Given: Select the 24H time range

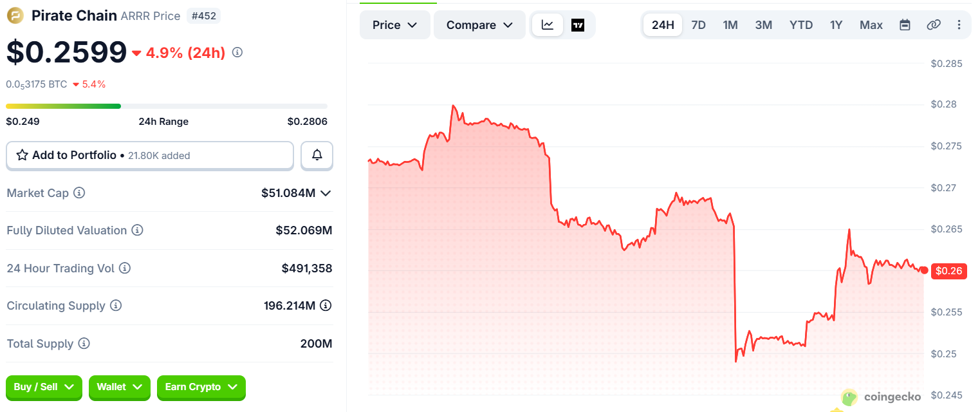Looking at the screenshot, I should click(663, 25).
